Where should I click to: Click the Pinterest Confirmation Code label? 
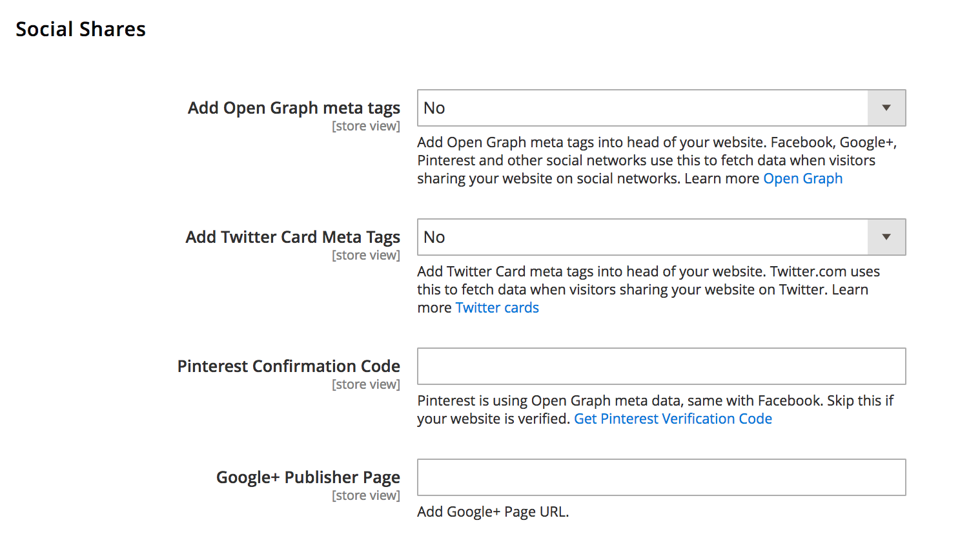[289, 366]
